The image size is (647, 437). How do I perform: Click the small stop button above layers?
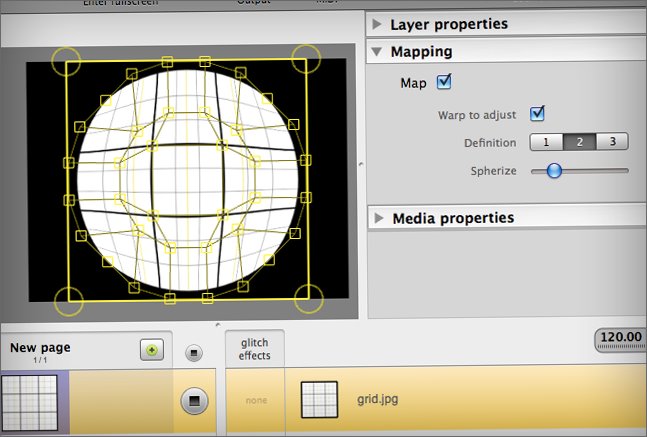(194, 353)
